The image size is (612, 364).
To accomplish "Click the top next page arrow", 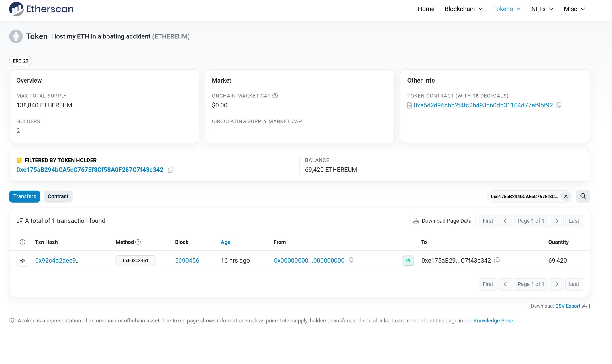I will coord(557,221).
